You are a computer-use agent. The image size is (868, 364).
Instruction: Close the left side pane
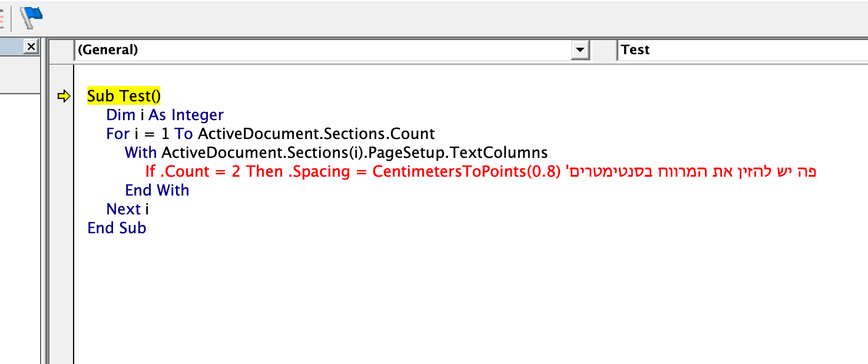[x=31, y=47]
